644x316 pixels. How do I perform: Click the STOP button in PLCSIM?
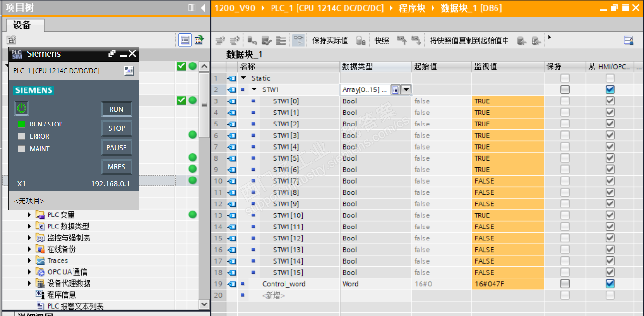pos(116,128)
